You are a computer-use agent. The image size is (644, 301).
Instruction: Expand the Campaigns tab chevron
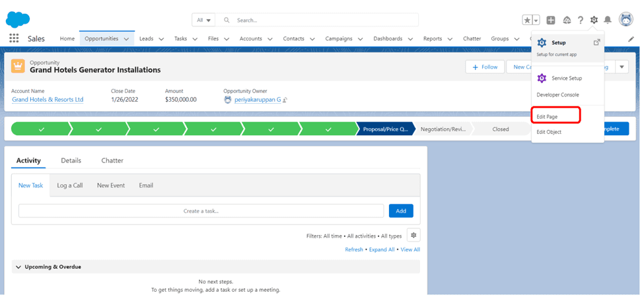pos(360,39)
